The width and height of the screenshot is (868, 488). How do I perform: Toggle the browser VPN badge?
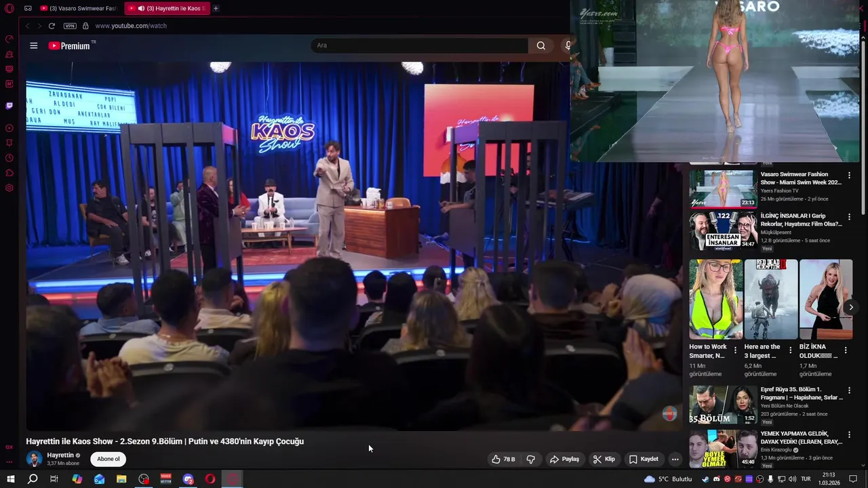coord(70,26)
